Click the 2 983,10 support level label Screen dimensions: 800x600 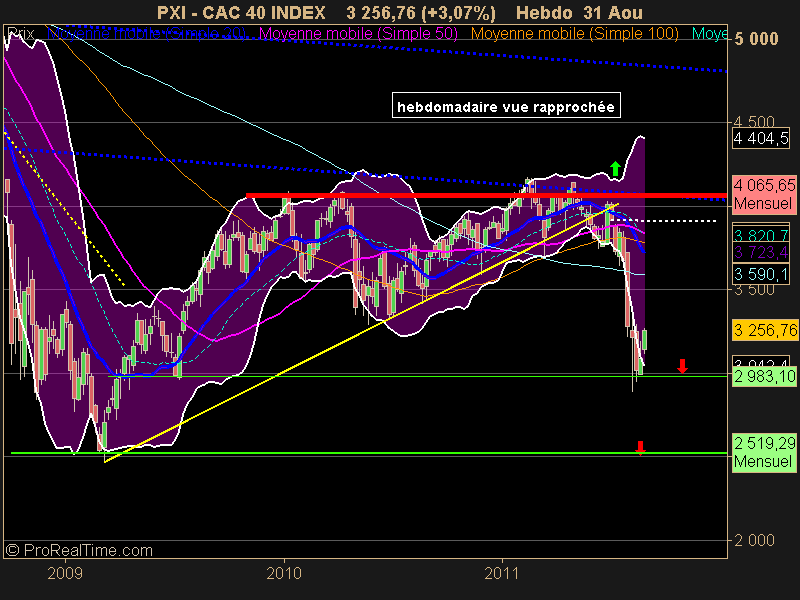point(765,377)
